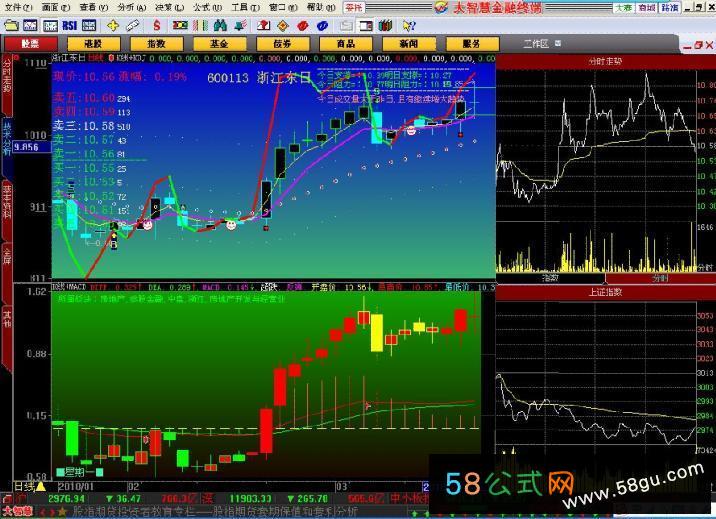
Task: Open the 分析 menu
Action: tap(132, 8)
